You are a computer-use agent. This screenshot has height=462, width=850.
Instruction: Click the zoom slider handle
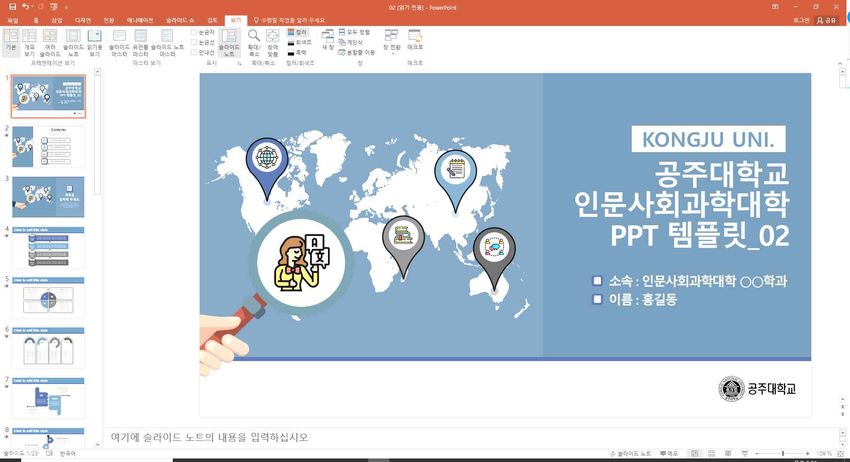[782, 453]
